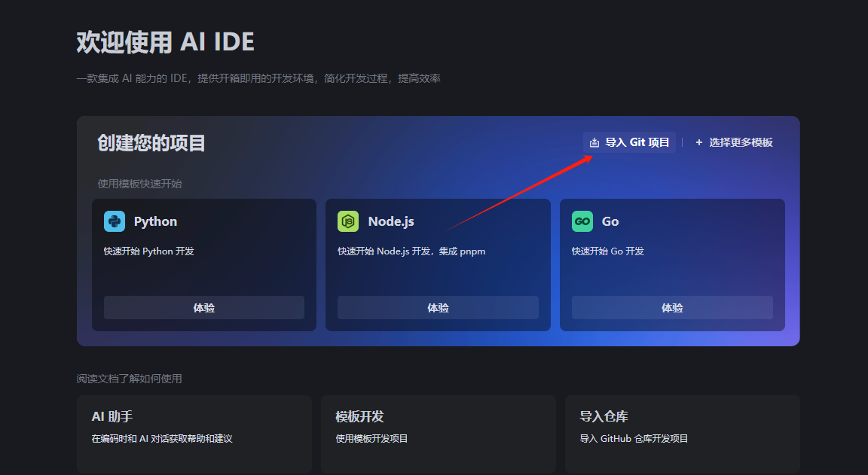Click the heading 欢迎使用 AI IDE
This screenshot has height=475, width=868.
tap(166, 42)
